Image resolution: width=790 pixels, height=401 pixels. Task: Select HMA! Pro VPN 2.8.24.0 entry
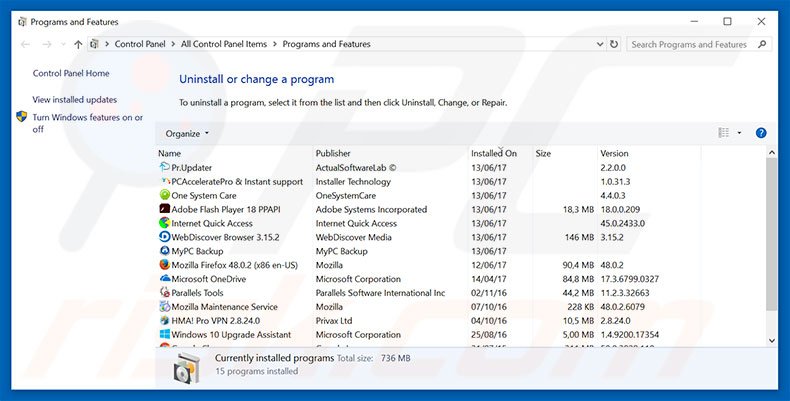[x=216, y=321]
